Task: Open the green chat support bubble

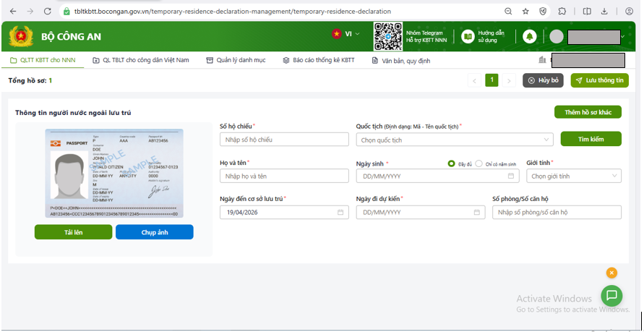Action: click(x=611, y=294)
